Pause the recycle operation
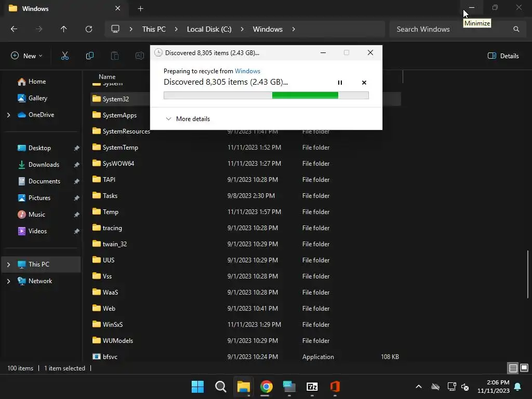Image resolution: width=532 pixels, height=399 pixels. [340, 83]
